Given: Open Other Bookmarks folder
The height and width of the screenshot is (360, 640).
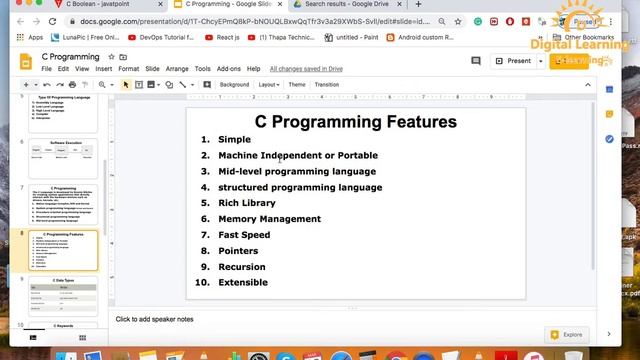Looking at the screenshot, I should [583, 37].
